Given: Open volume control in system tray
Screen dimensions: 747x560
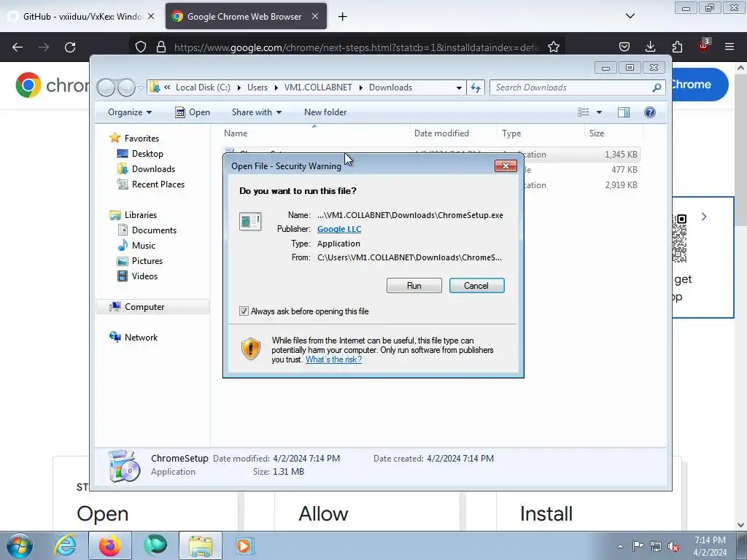Looking at the screenshot, I should point(673,546).
